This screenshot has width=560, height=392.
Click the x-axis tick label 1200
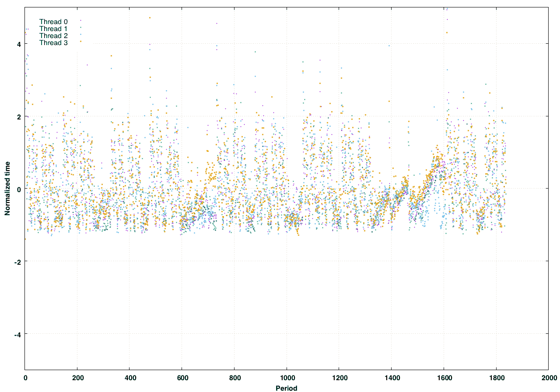(x=339, y=378)
